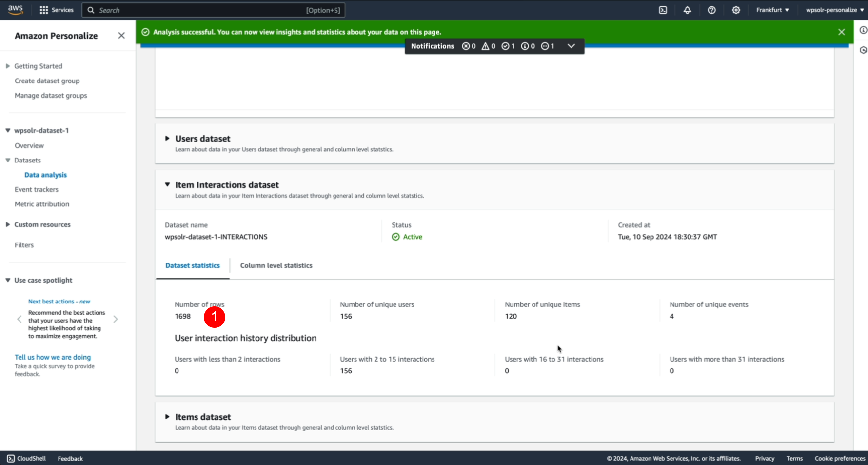Click the footer CloudShell terminal icon
This screenshot has height=465, width=868.
click(x=11, y=458)
